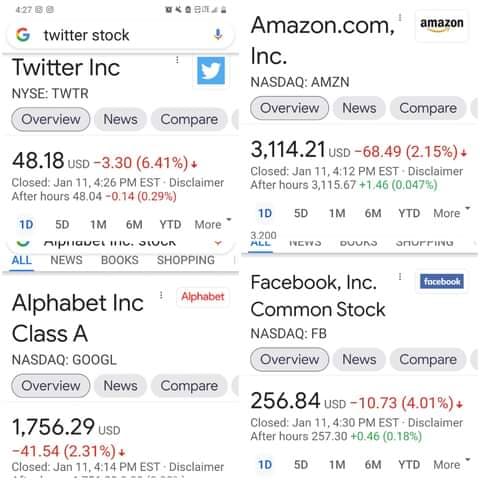480x480 pixels.
Task: Open the Twitter bird logo
Action: point(211,71)
